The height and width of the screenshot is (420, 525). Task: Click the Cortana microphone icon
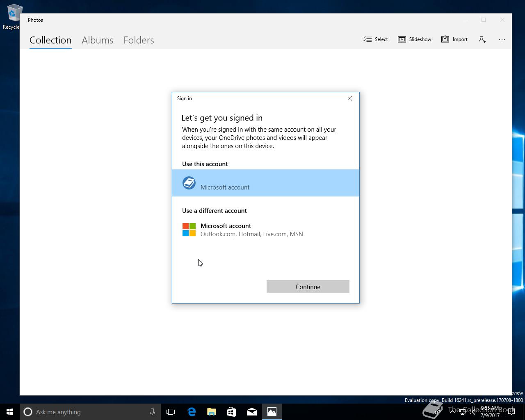(152, 412)
